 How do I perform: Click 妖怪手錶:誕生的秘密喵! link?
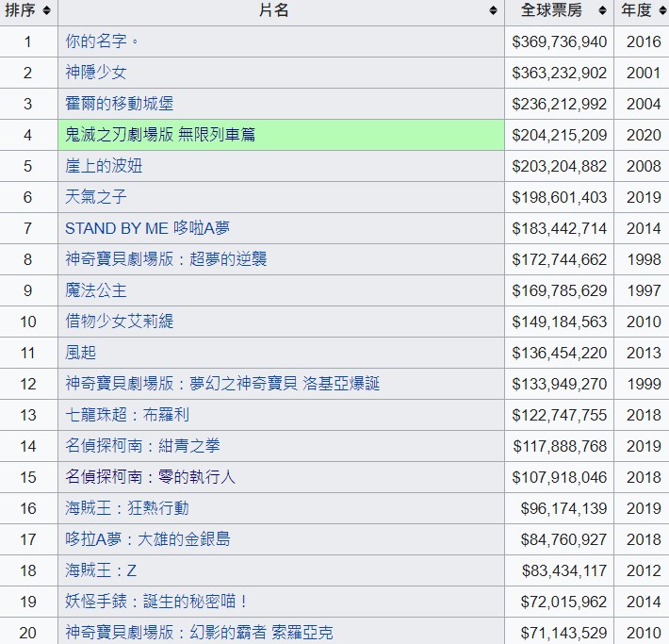156,602
